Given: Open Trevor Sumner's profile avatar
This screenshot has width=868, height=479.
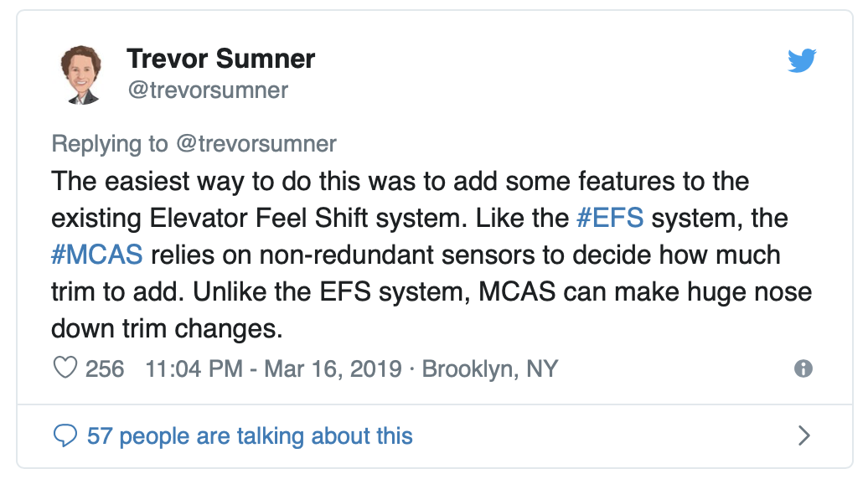Looking at the screenshot, I should coord(81,75).
